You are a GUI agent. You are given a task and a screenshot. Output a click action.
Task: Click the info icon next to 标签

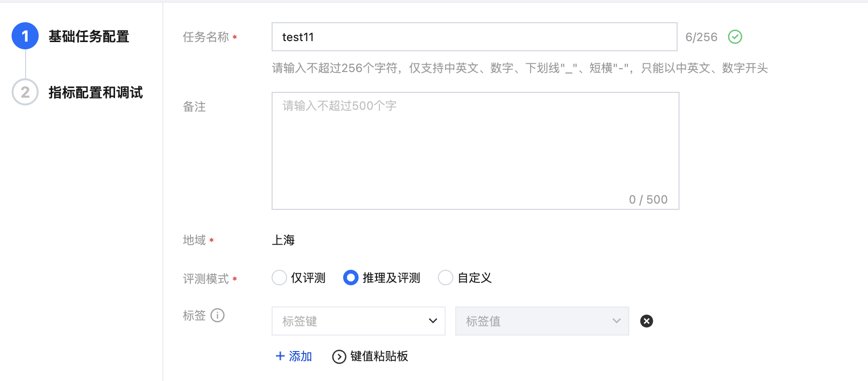(x=217, y=315)
